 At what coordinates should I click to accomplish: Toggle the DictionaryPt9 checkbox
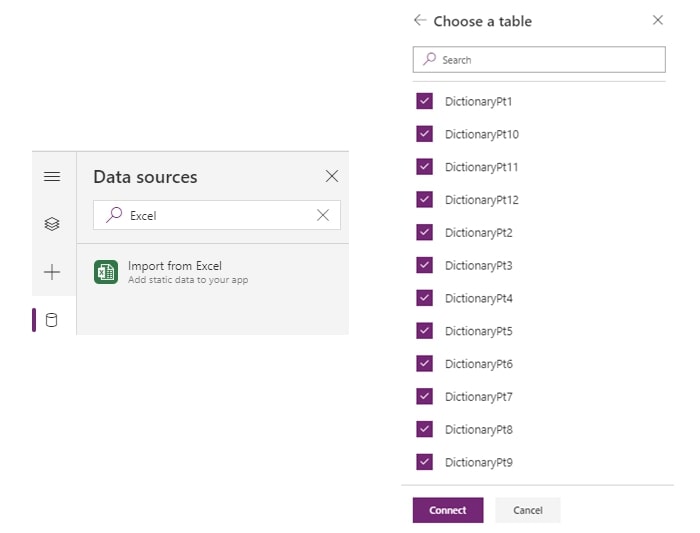(424, 462)
